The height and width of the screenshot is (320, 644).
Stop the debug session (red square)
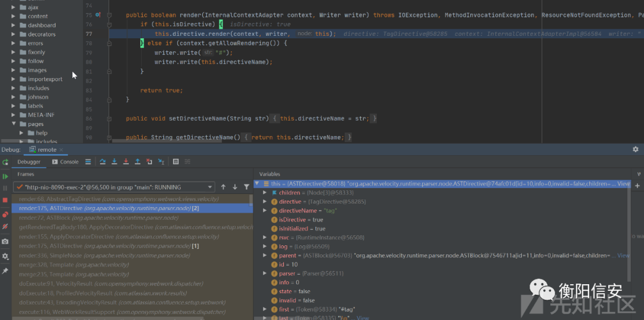click(5, 200)
